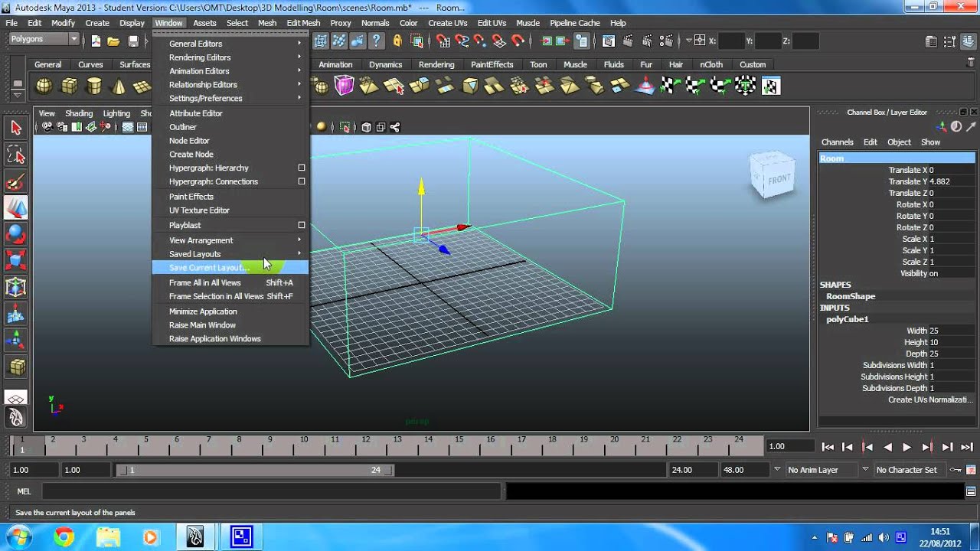Image resolution: width=980 pixels, height=551 pixels.
Task: Select the arrow Select tool in toolbox
Action: 16,128
